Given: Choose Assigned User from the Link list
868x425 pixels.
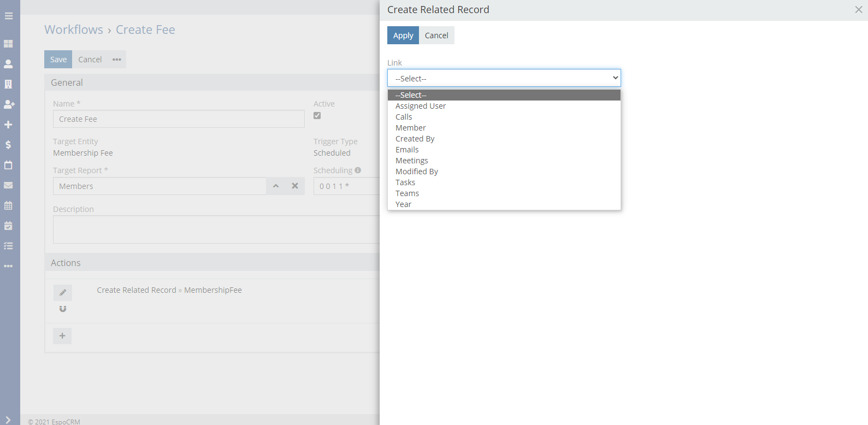Looking at the screenshot, I should tap(421, 106).
